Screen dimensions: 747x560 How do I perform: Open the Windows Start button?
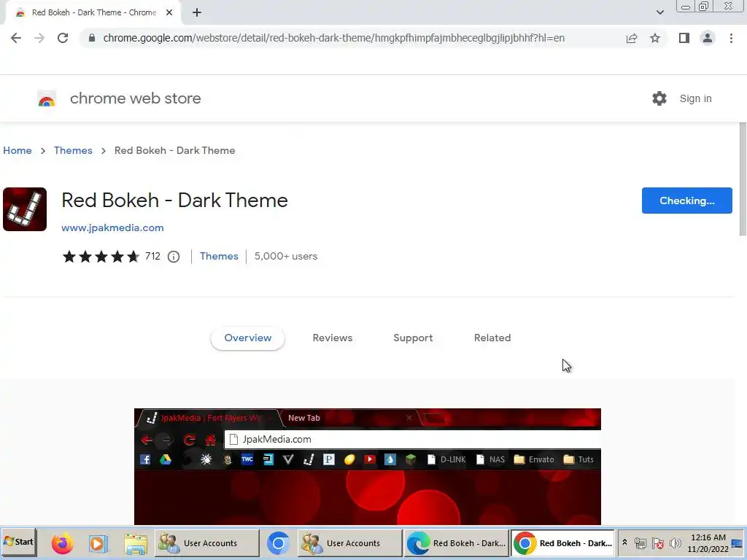pyautogui.click(x=18, y=542)
